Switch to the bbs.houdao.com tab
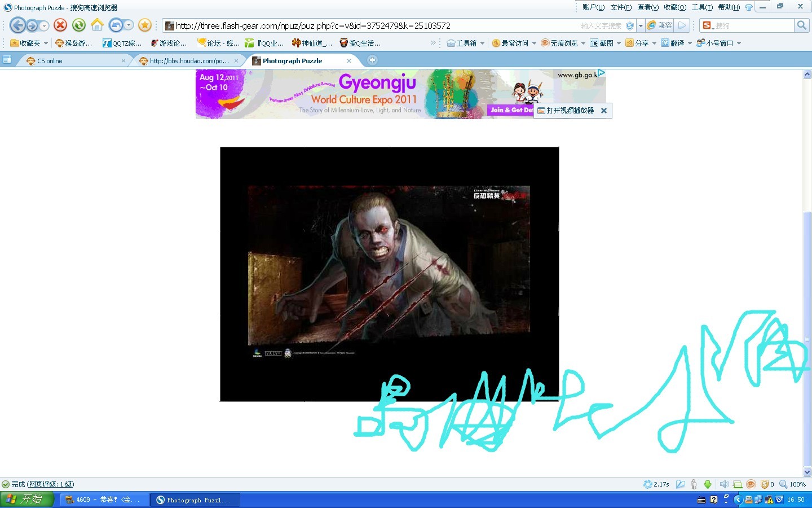The width and height of the screenshot is (812, 508). tap(188, 61)
